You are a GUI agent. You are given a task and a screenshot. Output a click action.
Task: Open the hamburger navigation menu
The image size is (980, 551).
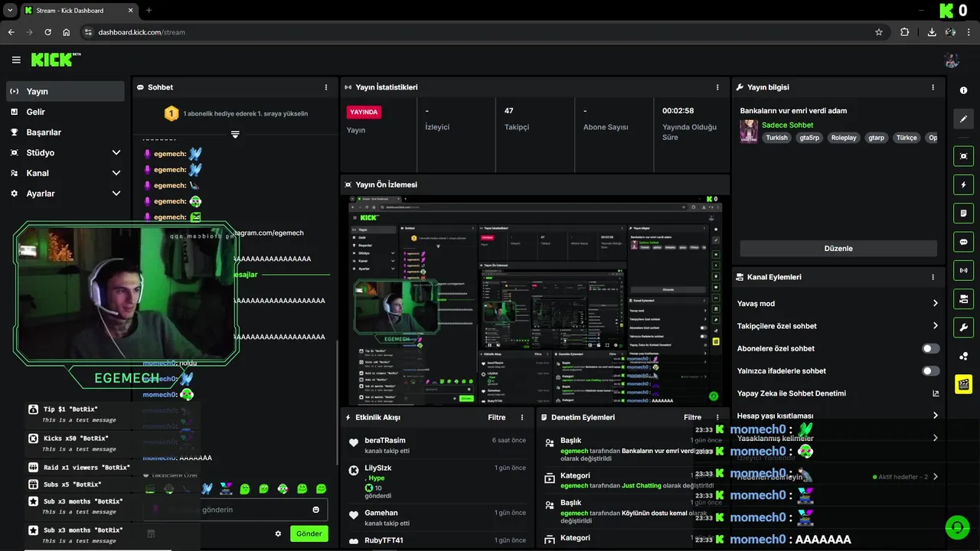[x=16, y=60]
